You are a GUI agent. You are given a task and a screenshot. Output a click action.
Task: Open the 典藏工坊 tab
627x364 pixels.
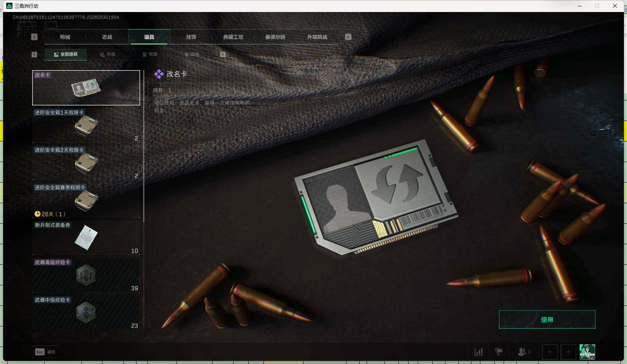coord(233,37)
